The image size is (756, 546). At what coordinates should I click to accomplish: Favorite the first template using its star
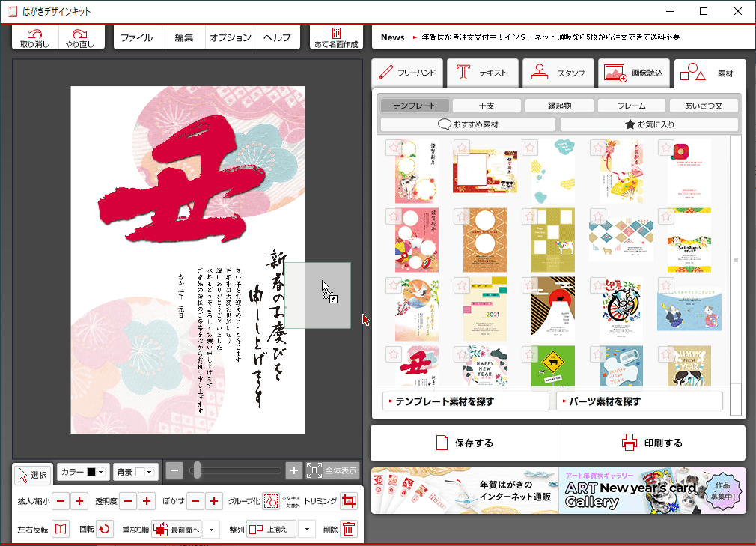[x=394, y=148]
